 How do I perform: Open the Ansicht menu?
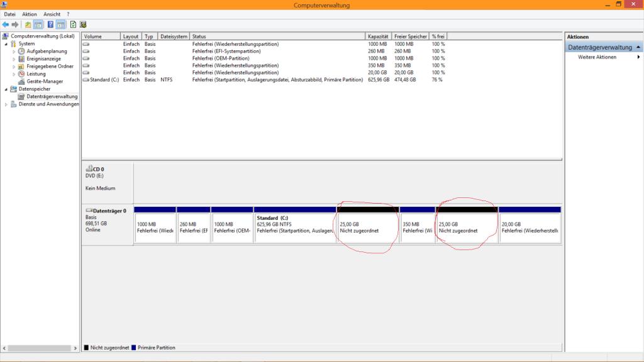(52, 14)
